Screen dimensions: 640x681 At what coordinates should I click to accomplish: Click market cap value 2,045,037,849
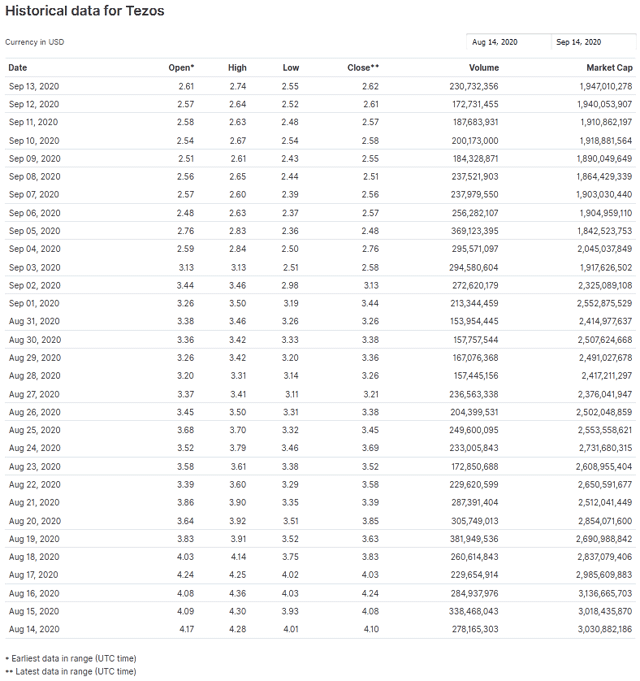click(x=604, y=249)
